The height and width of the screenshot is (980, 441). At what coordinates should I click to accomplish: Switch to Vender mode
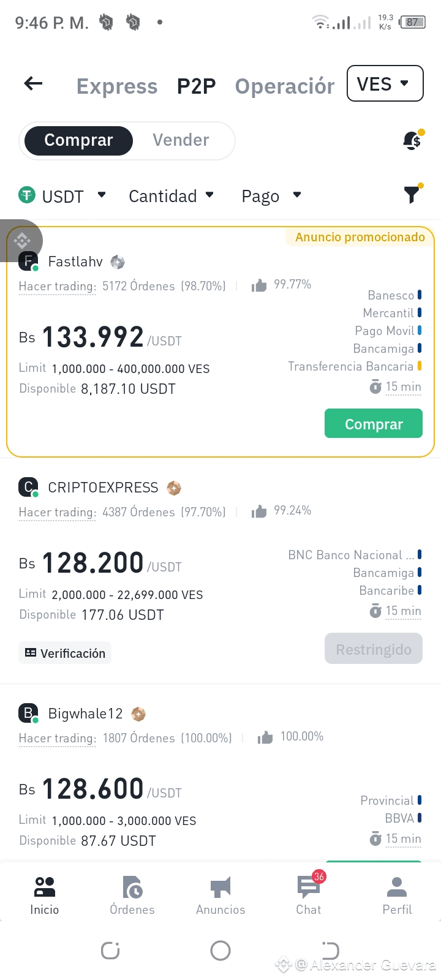point(181,140)
